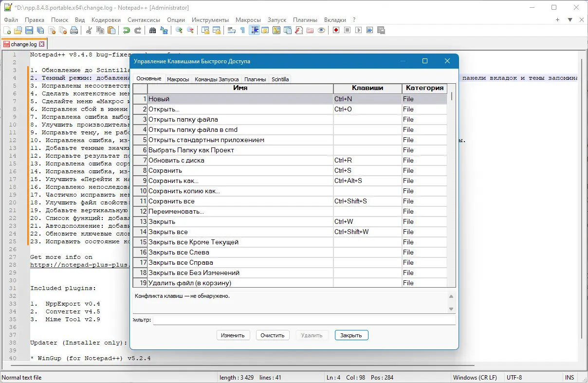Click the Play macro toolbar icon
The width and height of the screenshot is (588, 383).
359,30
